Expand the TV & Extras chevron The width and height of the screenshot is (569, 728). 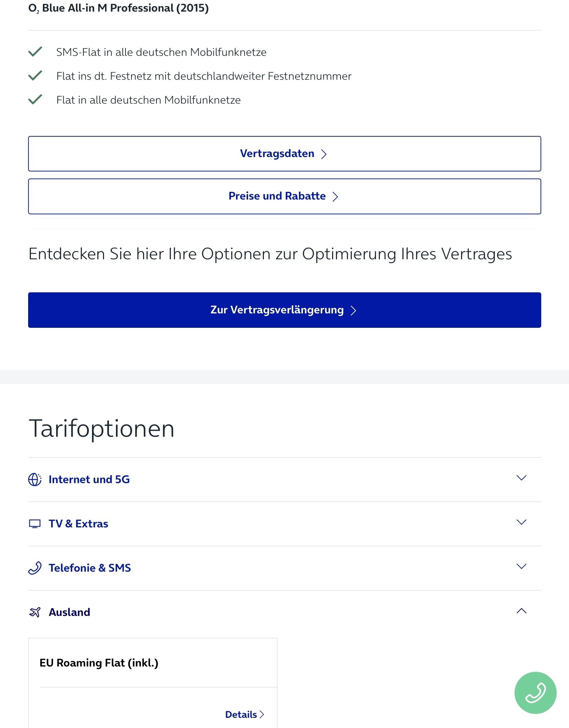[x=521, y=522]
